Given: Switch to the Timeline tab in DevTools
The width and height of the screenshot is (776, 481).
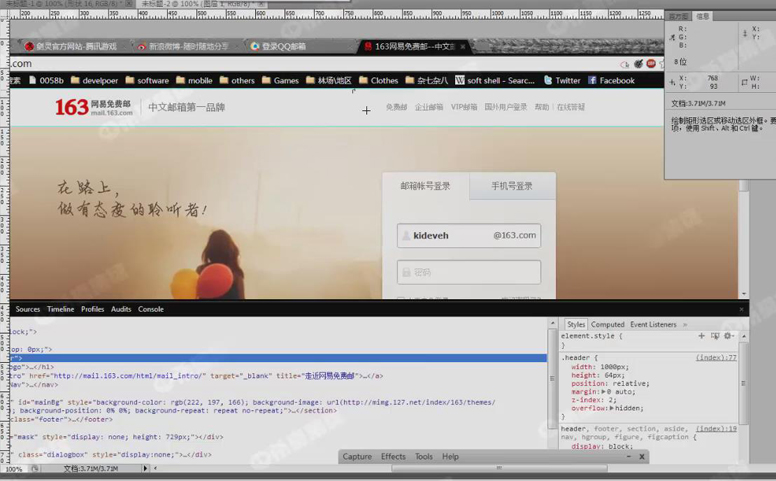Looking at the screenshot, I should pyautogui.click(x=60, y=309).
